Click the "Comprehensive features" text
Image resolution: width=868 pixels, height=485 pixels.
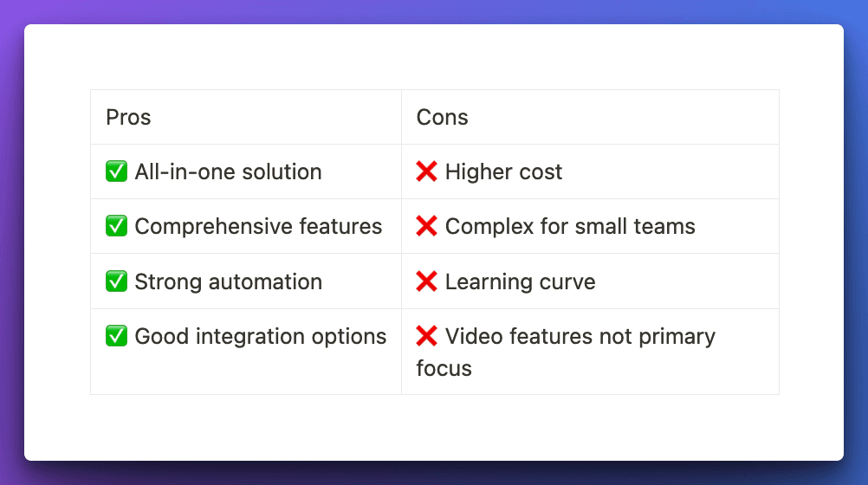(x=258, y=227)
